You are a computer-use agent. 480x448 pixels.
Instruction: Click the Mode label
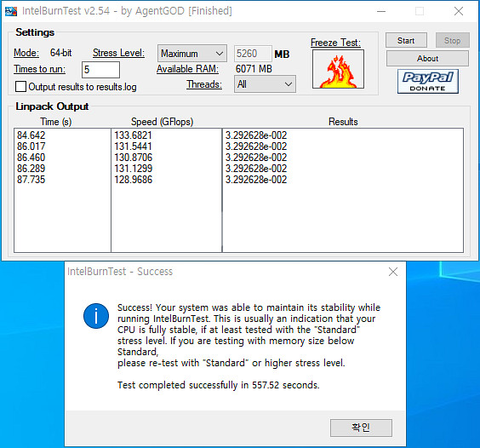(x=26, y=53)
